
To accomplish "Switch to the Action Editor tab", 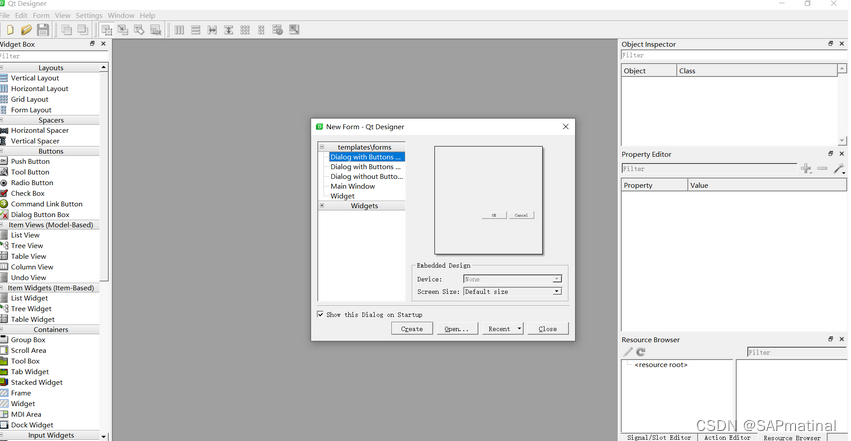I will 727,437.
